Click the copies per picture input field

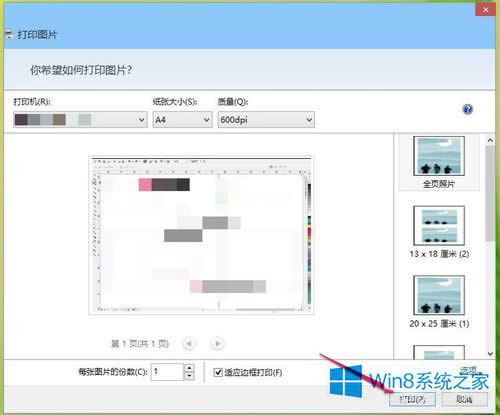pyautogui.click(x=167, y=372)
